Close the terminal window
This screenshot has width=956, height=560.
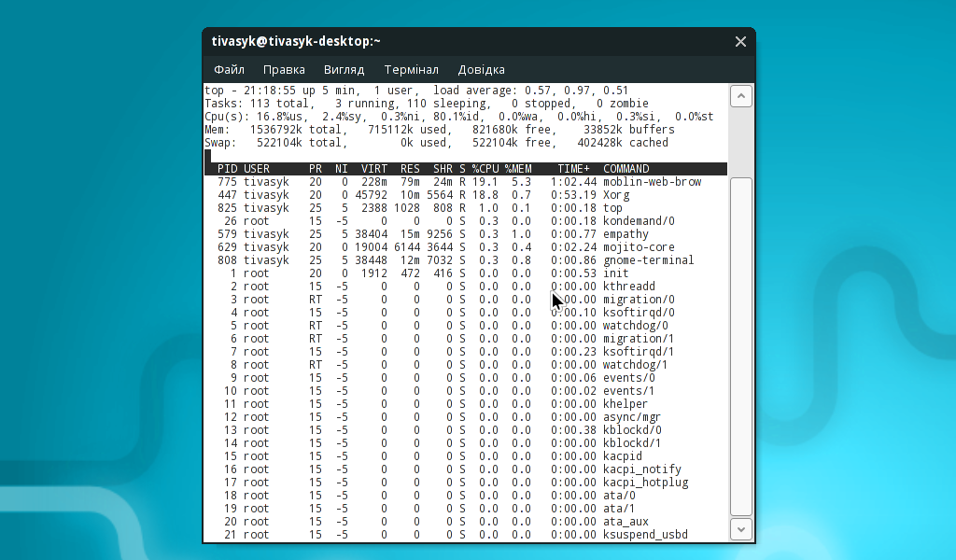pyautogui.click(x=740, y=41)
